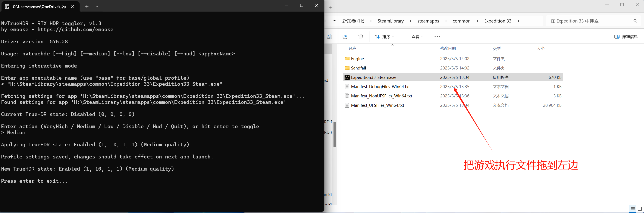Expand chevron after Expedition 33 breadcrumb
Viewport: 644px width, 213px height.
pos(518,21)
